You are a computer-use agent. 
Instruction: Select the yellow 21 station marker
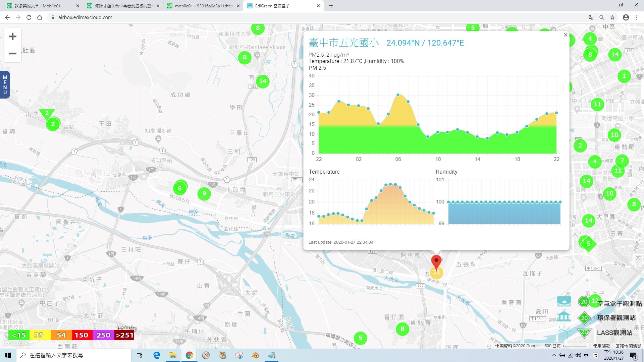pyautogui.click(x=436, y=273)
